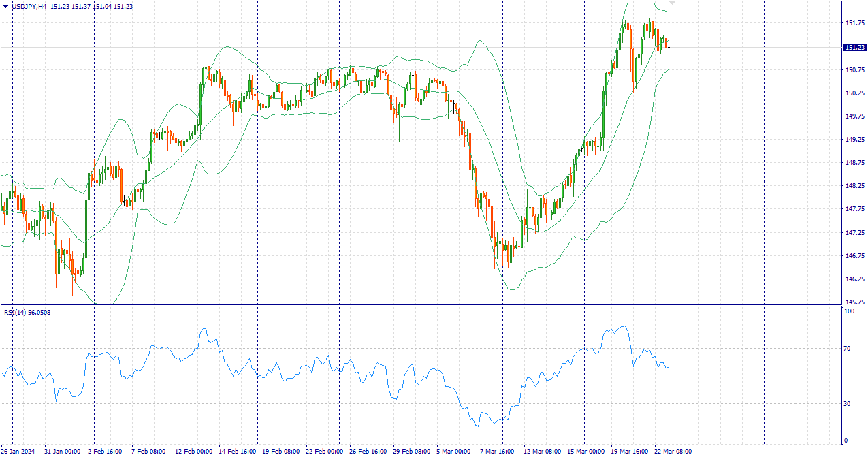The image size is (868, 457).
Task: Click the 145.75 price scale level
Action: [854, 302]
